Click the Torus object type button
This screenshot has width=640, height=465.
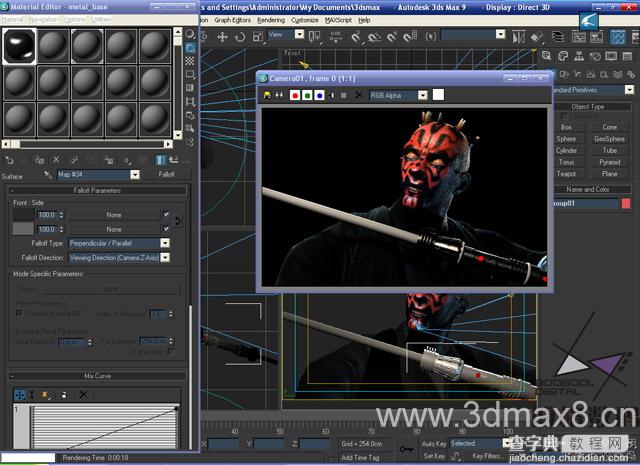[x=566, y=162]
